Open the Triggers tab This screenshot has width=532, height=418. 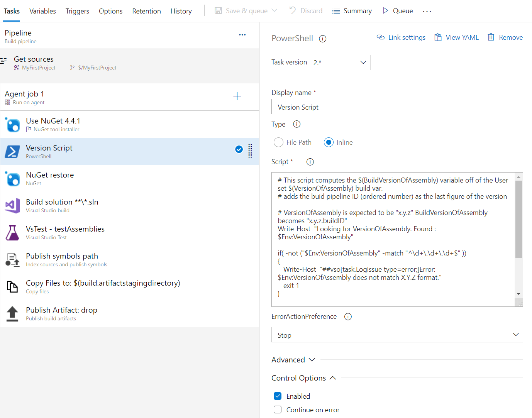pos(77,11)
